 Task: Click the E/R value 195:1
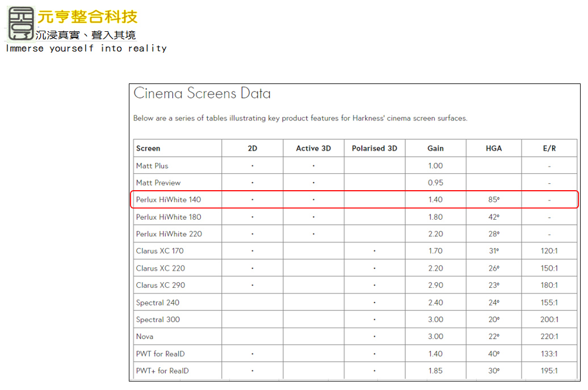(x=549, y=371)
